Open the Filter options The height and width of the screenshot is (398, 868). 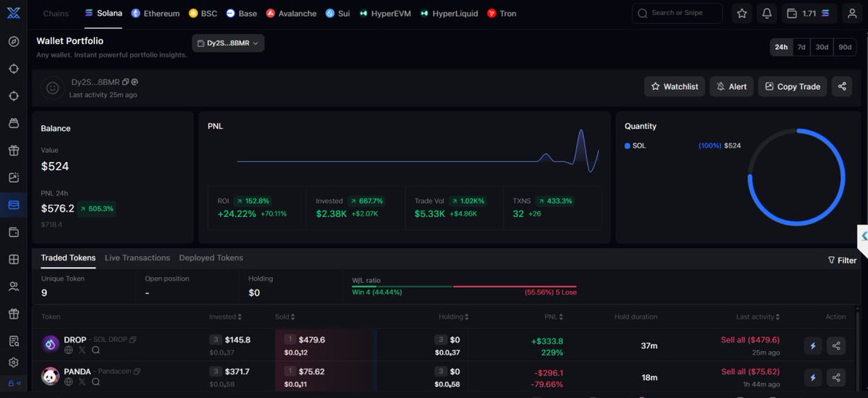[x=842, y=261]
